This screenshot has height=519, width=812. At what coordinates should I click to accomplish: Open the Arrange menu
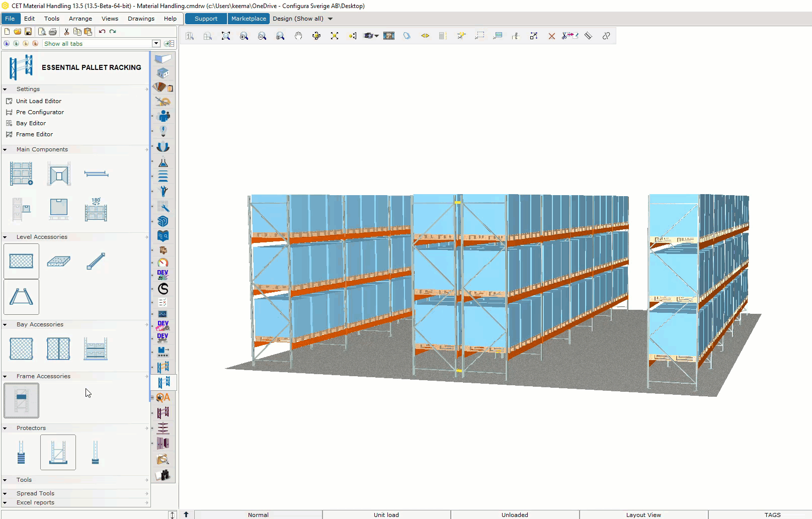[80, 19]
